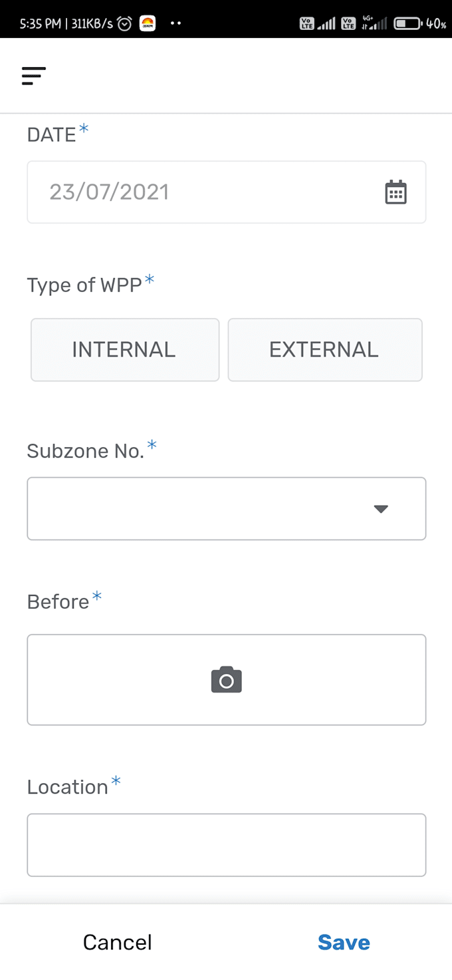Focus the Location text field
Image resolution: width=452 pixels, height=980 pixels.
[226, 845]
